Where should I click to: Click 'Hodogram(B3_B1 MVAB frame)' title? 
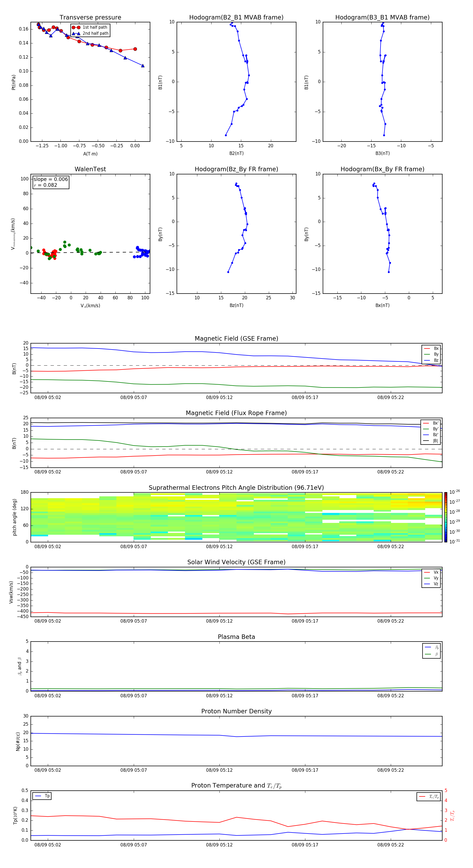[x=382, y=18]
